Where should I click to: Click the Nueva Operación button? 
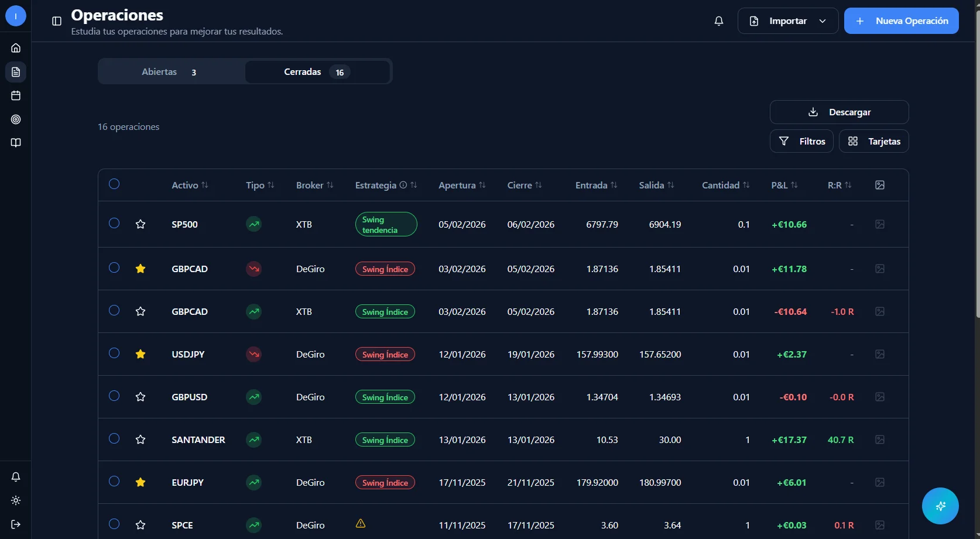(901, 21)
